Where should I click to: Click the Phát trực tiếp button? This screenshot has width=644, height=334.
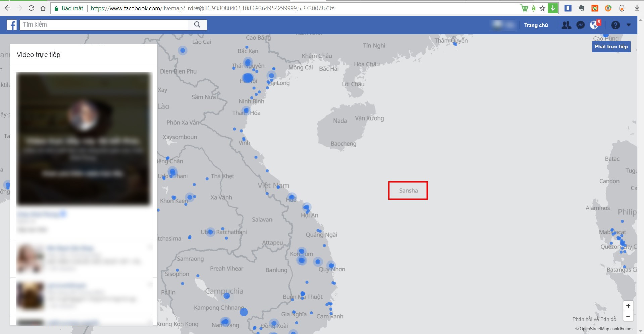pyautogui.click(x=611, y=47)
